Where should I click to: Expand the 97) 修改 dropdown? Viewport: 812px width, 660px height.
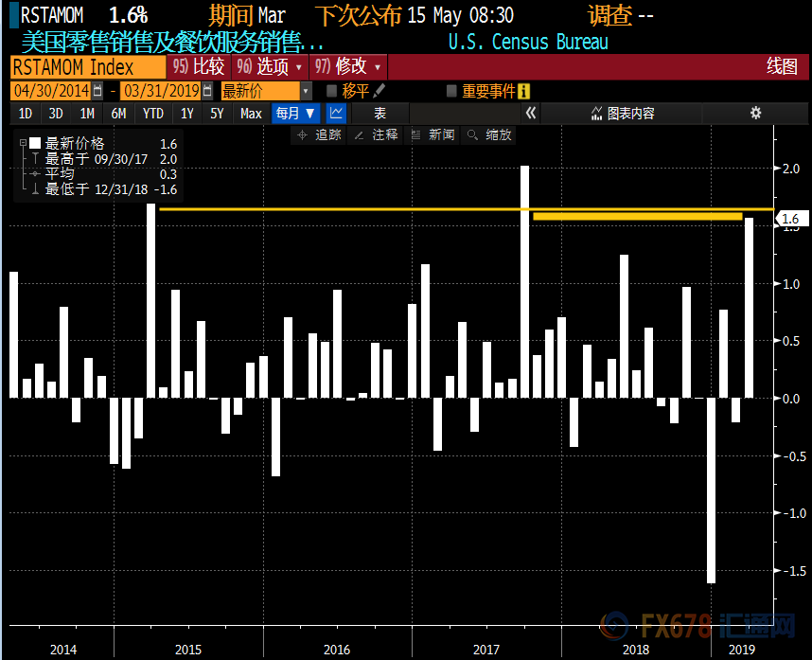pyautogui.click(x=348, y=66)
